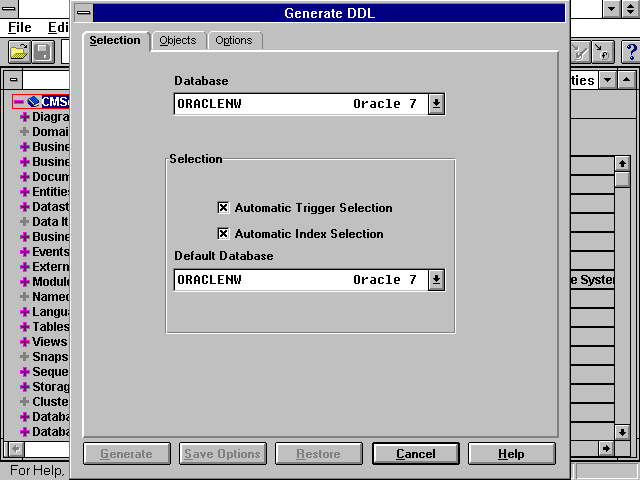Switch to the Objects tab
The image size is (640, 480).
(x=178, y=40)
